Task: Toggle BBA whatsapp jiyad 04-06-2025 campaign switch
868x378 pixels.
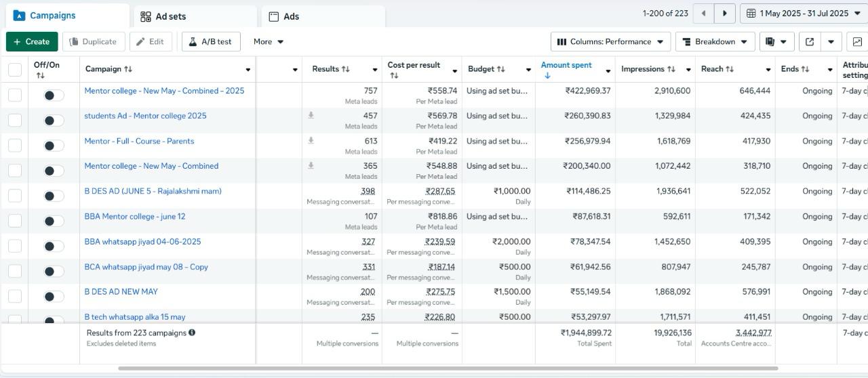Action: (54, 246)
